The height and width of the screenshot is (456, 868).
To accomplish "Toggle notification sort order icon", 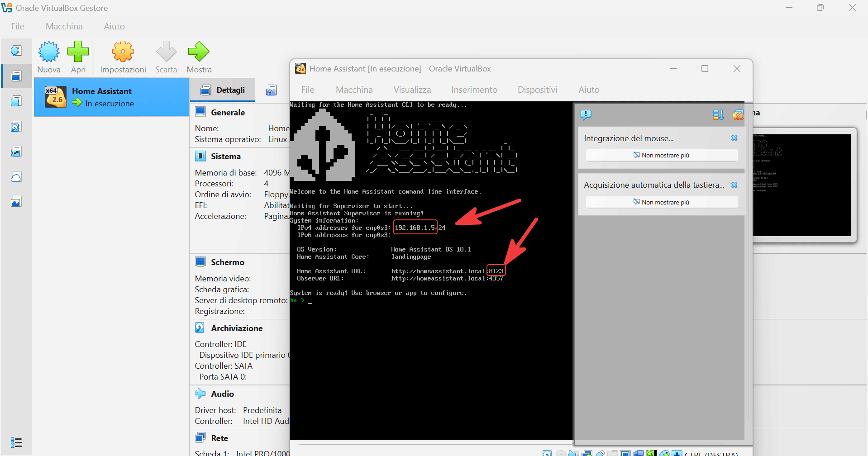I will pos(718,115).
